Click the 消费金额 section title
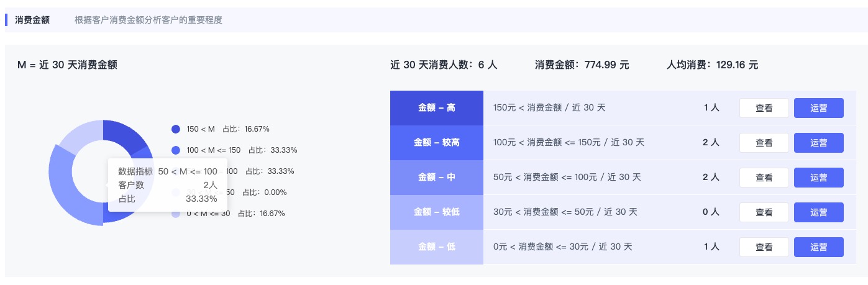This screenshot has height=285, width=868. point(32,20)
